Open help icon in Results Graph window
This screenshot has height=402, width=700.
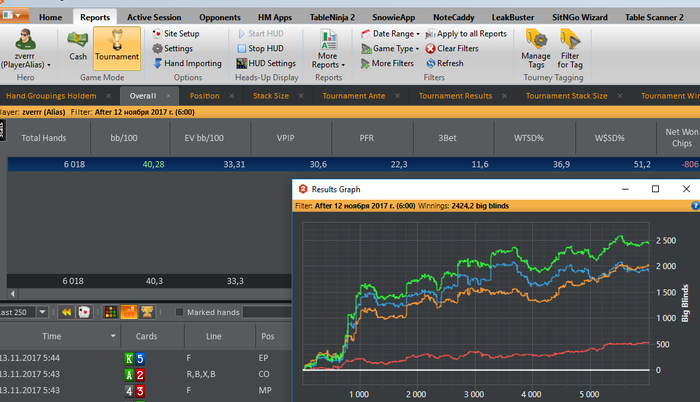[x=695, y=206]
